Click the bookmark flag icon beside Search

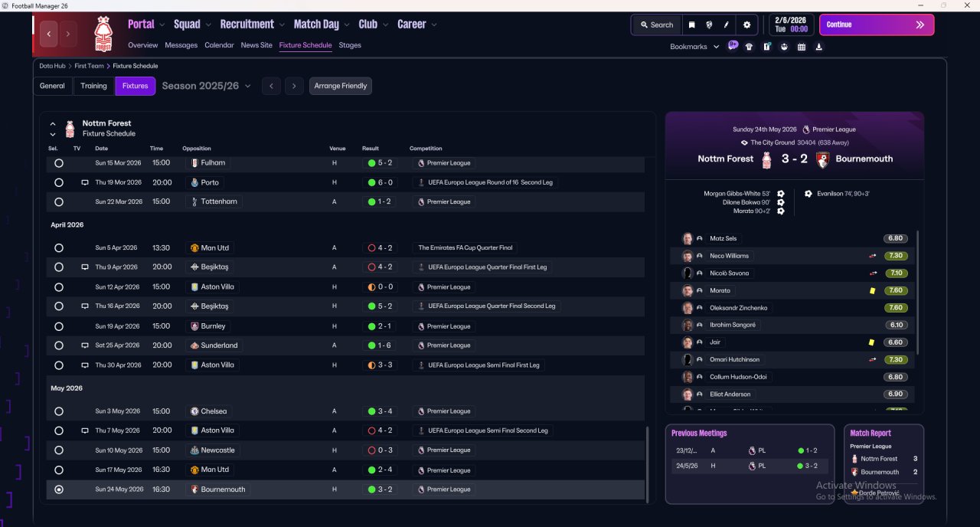pyautogui.click(x=691, y=25)
